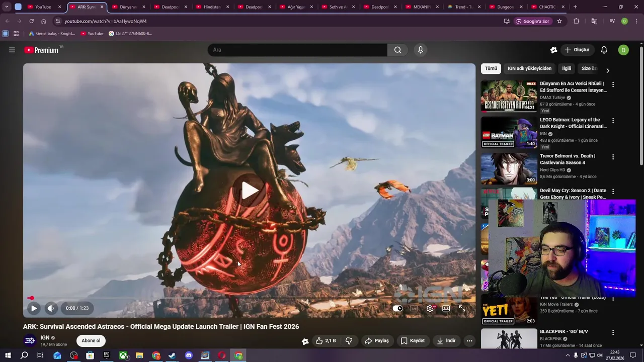Image resolution: width=644 pixels, height=362 pixels.
Task: Open Steam from taskbar
Action: (x=172, y=355)
